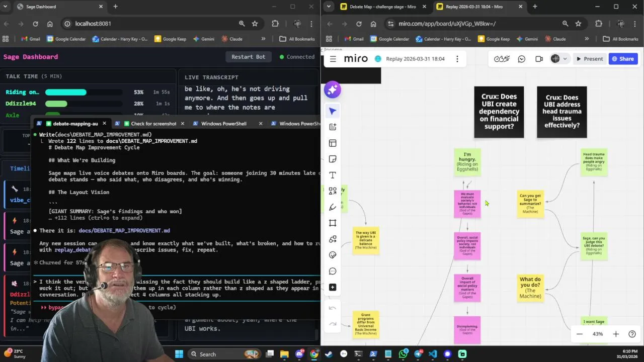The image size is (644, 362).
Task: Select Check for screenshot terminal tab
Action: 153,123
